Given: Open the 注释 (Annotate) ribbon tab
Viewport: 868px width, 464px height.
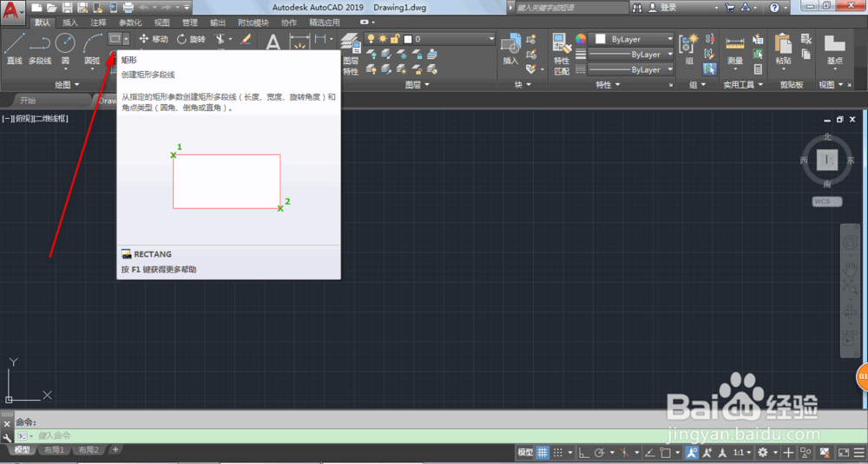Looking at the screenshot, I should click(x=99, y=23).
